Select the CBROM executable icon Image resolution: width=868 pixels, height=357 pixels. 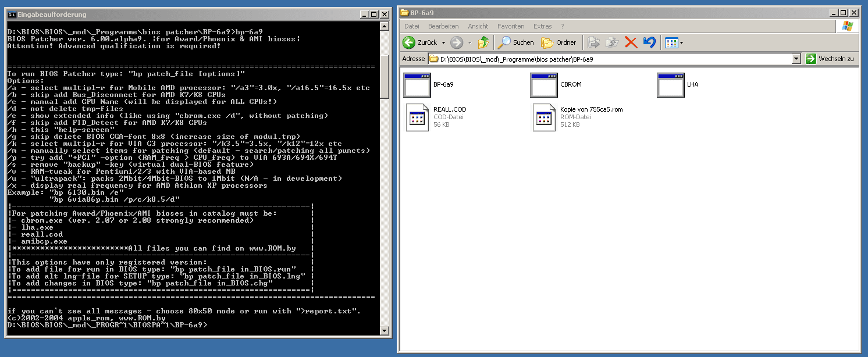point(544,85)
